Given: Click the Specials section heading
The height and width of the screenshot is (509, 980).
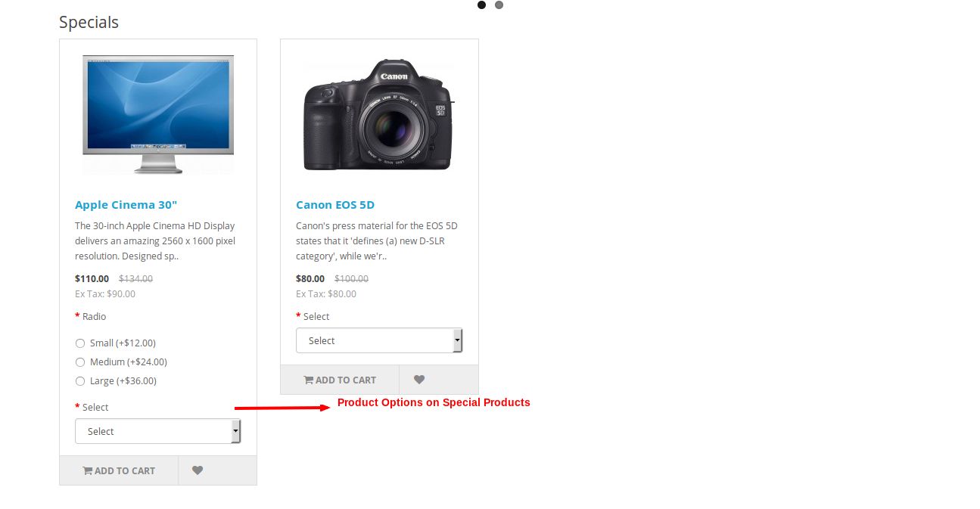Looking at the screenshot, I should tap(89, 23).
